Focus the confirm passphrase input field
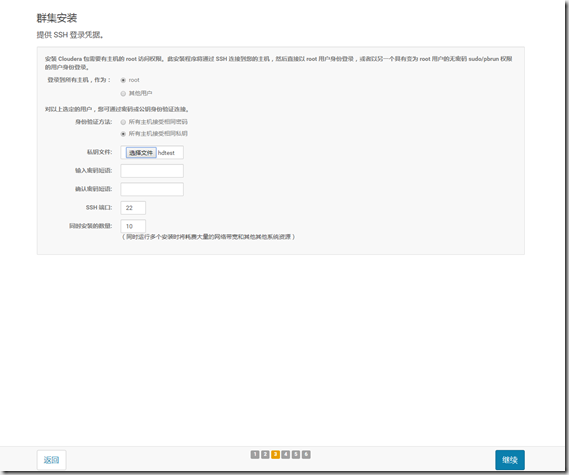Screen dimensions: 569x475 (x=152, y=189)
